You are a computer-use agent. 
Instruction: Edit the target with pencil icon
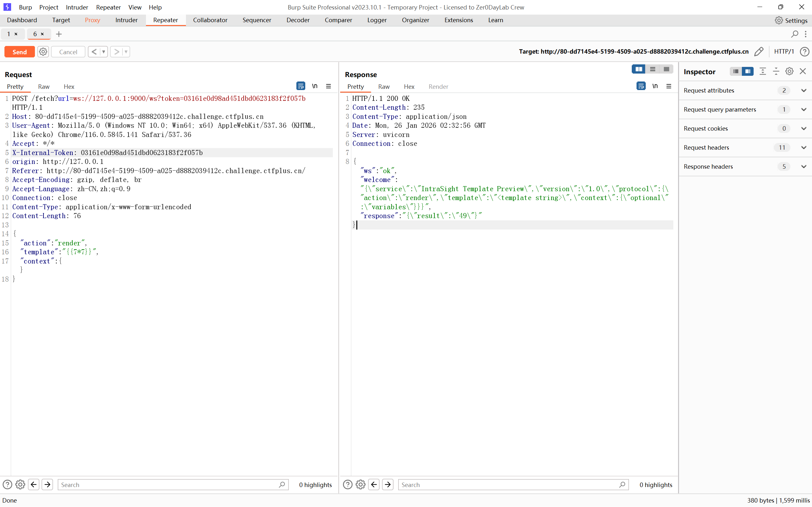click(759, 52)
